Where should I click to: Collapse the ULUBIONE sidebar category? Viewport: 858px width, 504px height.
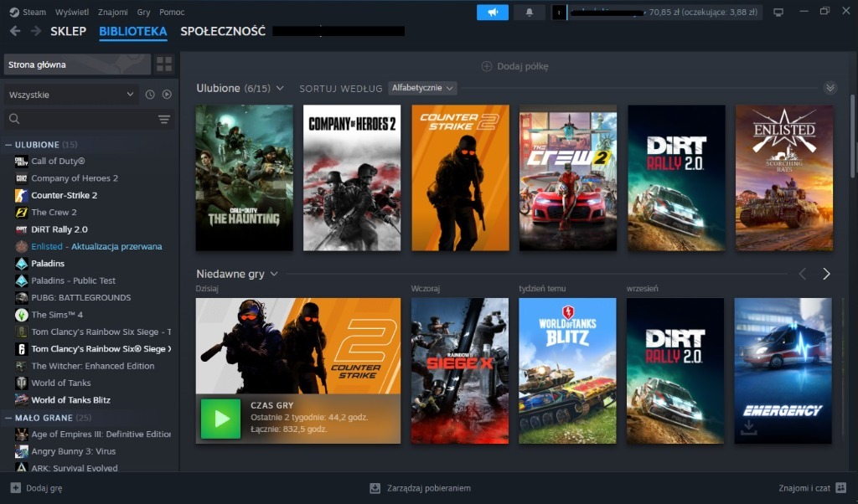[x=8, y=145]
